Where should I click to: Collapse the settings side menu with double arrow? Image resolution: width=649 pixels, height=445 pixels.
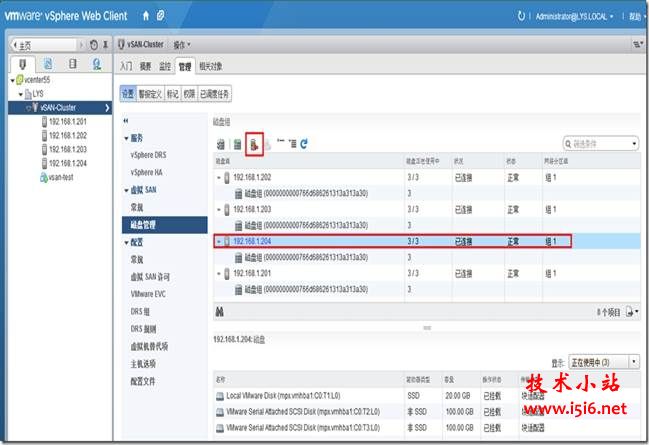(x=126, y=121)
